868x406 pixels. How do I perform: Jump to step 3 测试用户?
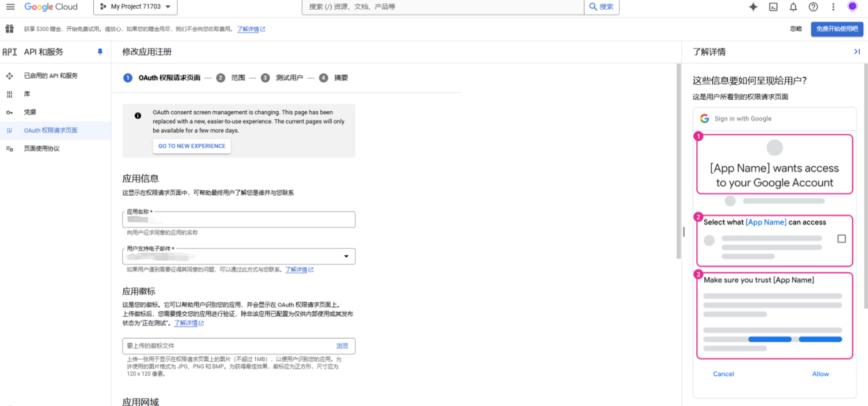(282, 78)
